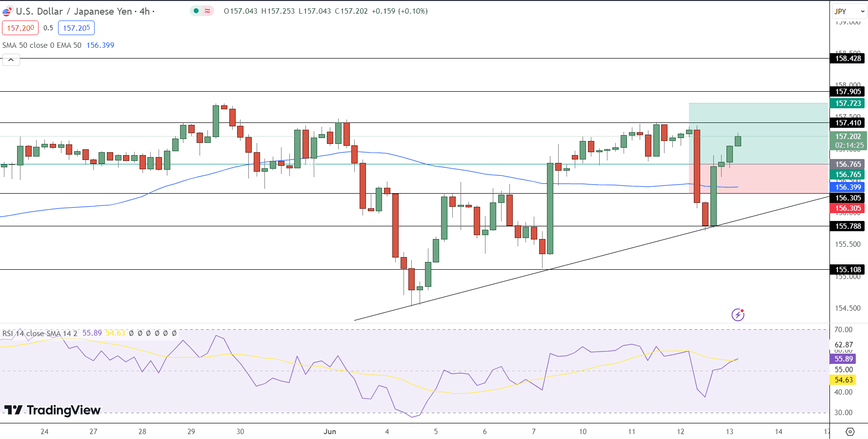This screenshot has height=439, width=868.
Task: Click the blue 156.399 EMA label
Action: click(848, 187)
